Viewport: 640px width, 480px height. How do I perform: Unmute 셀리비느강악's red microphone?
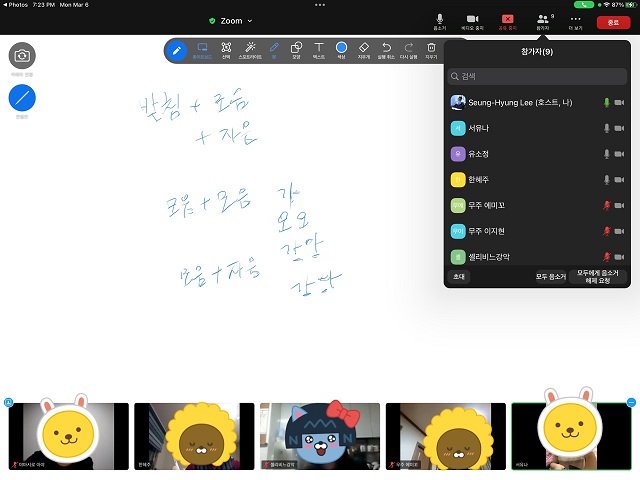(x=607, y=257)
